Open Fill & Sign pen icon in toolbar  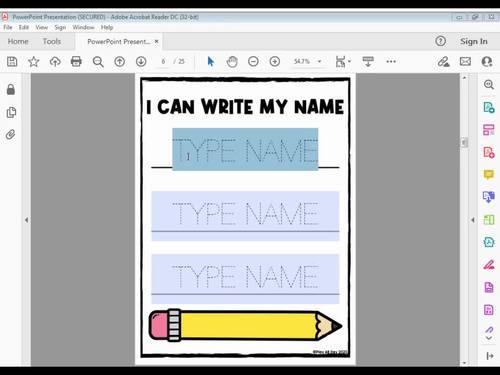point(444,62)
